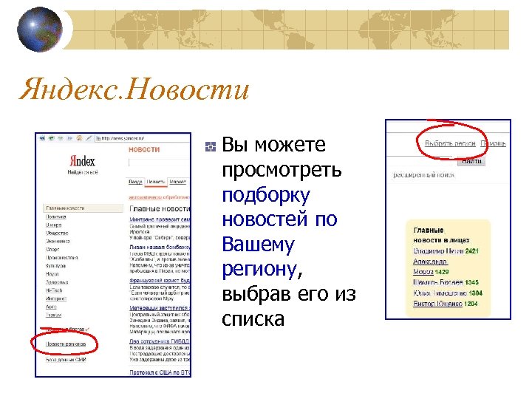Click the Новости регионов link
Screen dimensions: 532x399
66,344
